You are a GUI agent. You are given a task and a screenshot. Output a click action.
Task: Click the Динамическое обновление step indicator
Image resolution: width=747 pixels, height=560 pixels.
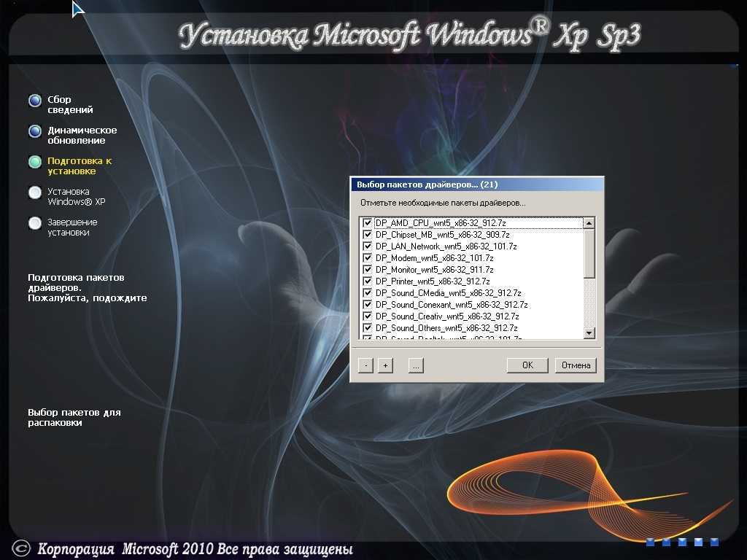click(35, 131)
